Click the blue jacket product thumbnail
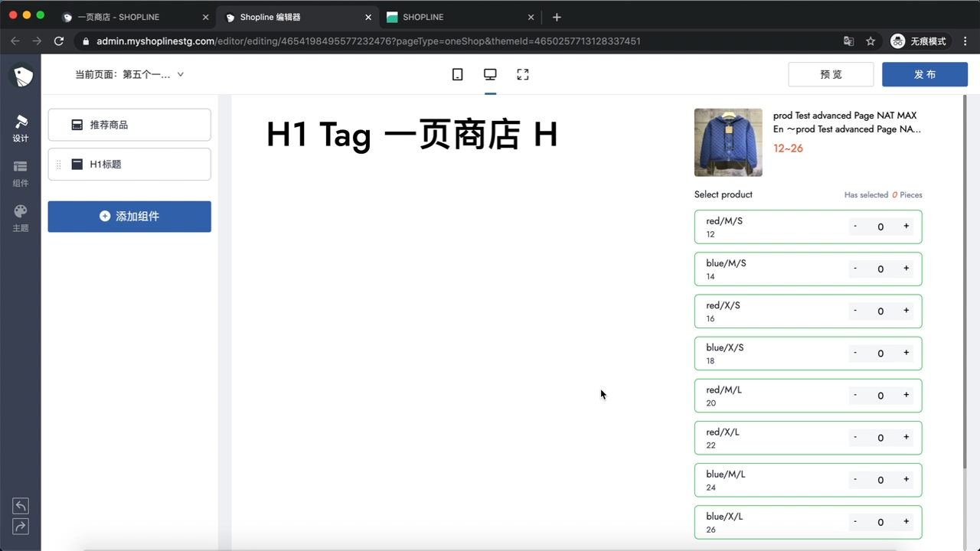The height and width of the screenshot is (551, 980). coord(727,142)
